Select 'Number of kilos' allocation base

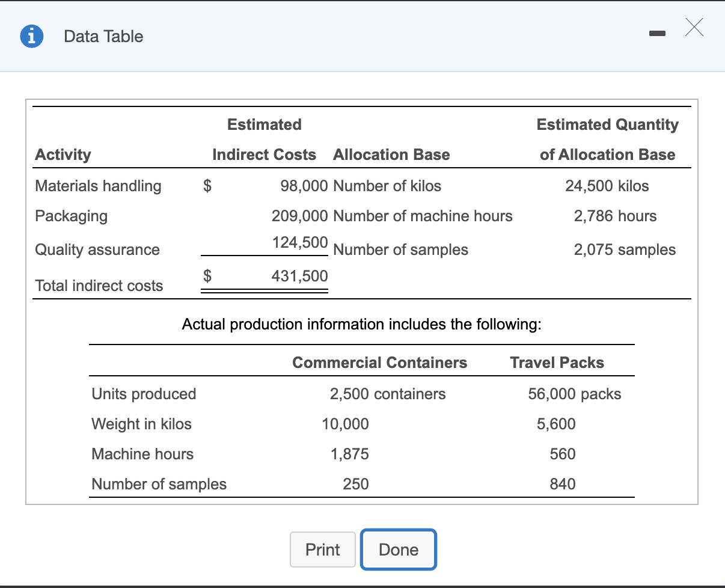tap(387, 186)
